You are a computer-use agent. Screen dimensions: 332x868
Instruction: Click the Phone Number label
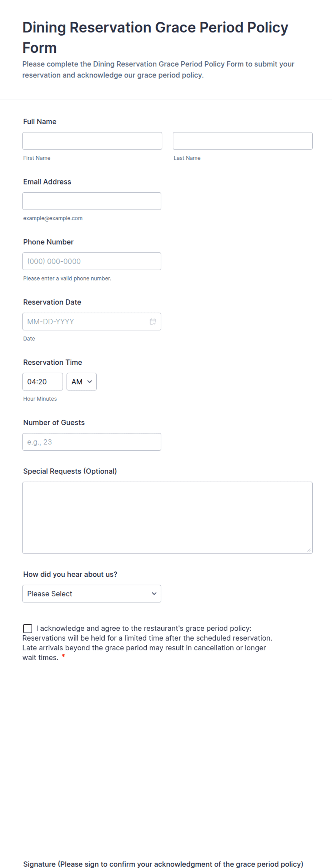point(48,242)
